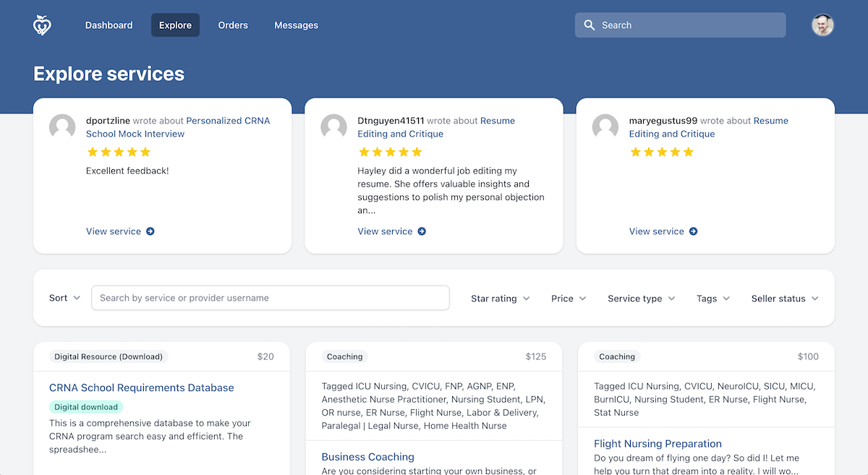Expand the Tags filter dropdown
The width and height of the screenshot is (868, 475).
713,299
